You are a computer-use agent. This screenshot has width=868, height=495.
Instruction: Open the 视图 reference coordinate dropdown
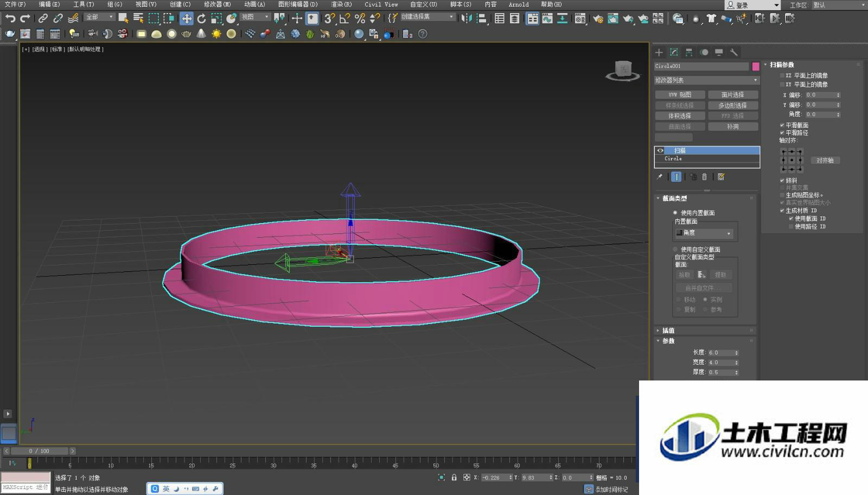coord(256,17)
